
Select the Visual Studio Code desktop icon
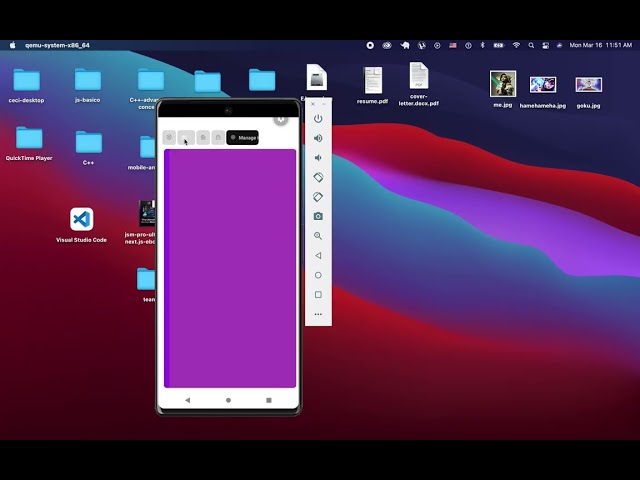pos(82,225)
